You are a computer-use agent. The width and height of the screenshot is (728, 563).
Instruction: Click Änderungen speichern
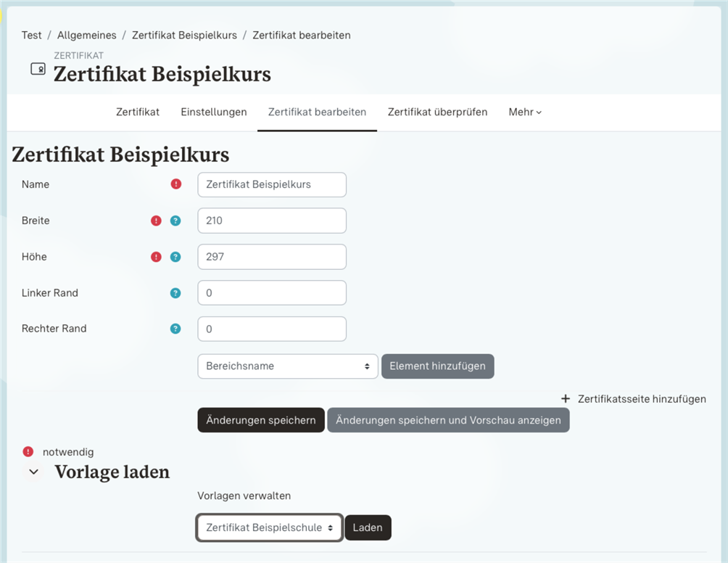point(260,420)
